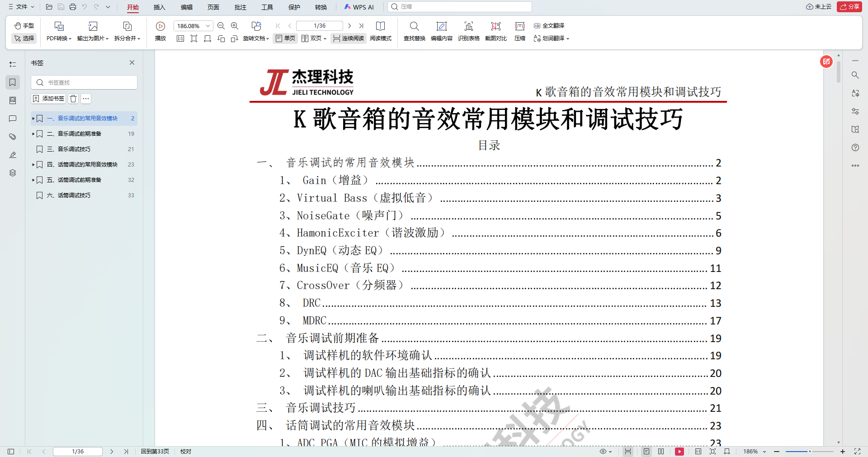Expand the 二、音乐调试前期准备 bookmark
Screen dimensions: 868x457
pos(33,134)
